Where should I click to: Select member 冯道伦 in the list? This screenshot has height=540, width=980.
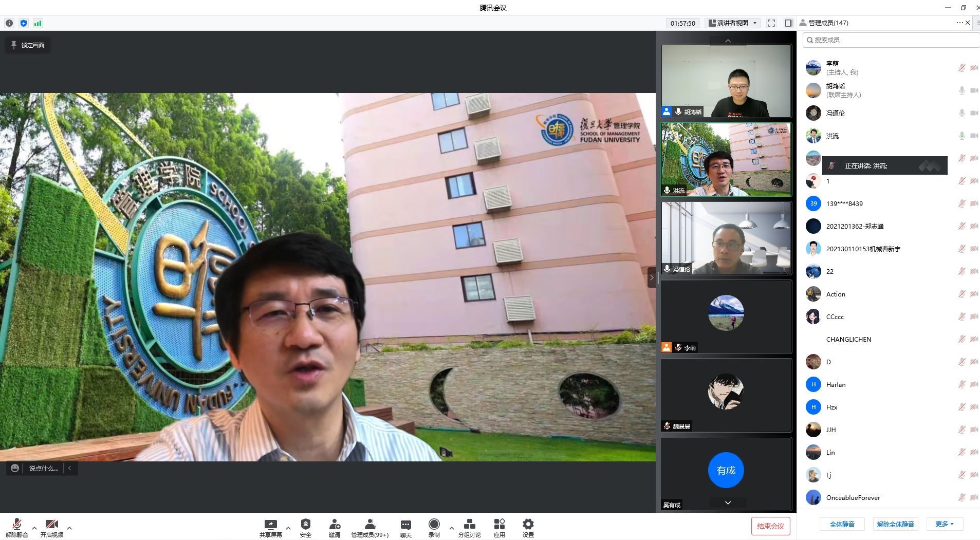click(835, 113)
